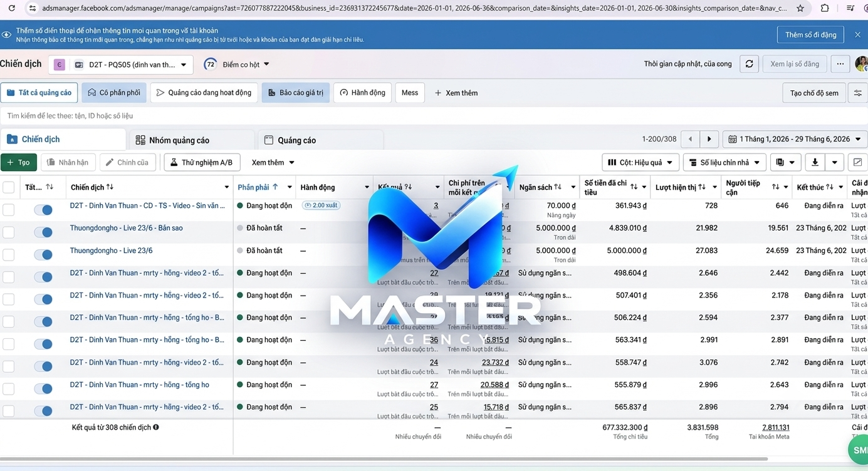Click the Phân phải ascending sort arrow
The width and height of the screenshot is (868, 471).
pyautogui.click(x=275, y=187)
